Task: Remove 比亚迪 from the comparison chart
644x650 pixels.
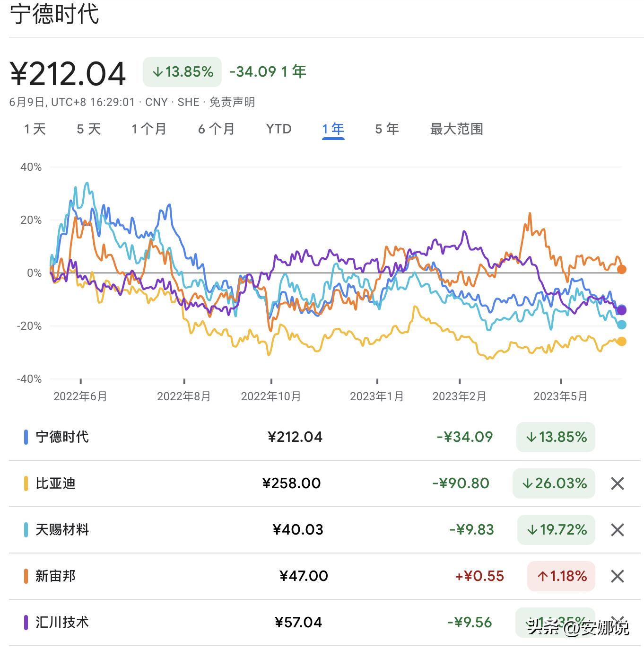Action: (x=617, y=483)
